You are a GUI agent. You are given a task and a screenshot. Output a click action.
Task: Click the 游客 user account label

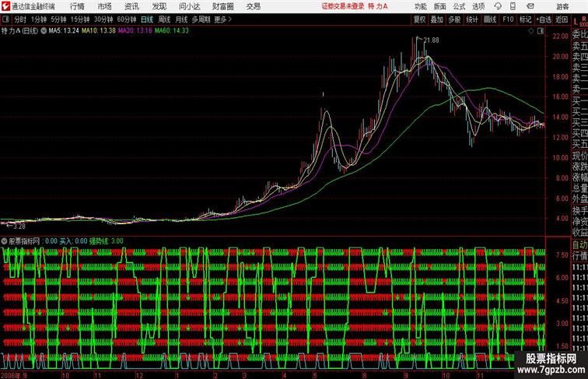[562, 6]
